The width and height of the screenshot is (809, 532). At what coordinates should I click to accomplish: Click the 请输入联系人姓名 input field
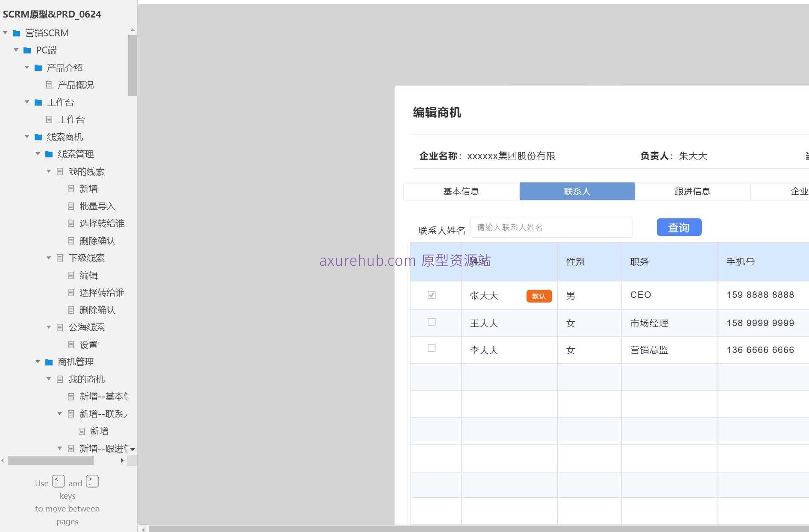550,227
